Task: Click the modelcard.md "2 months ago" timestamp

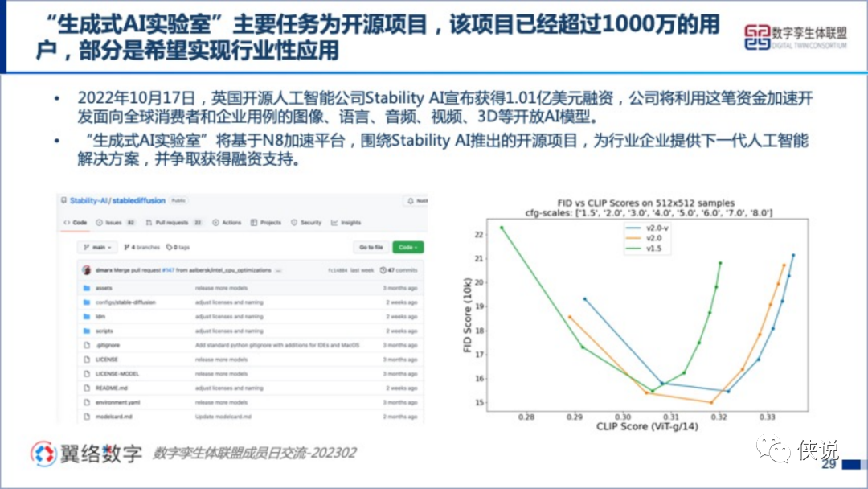Action: [401, 417]
